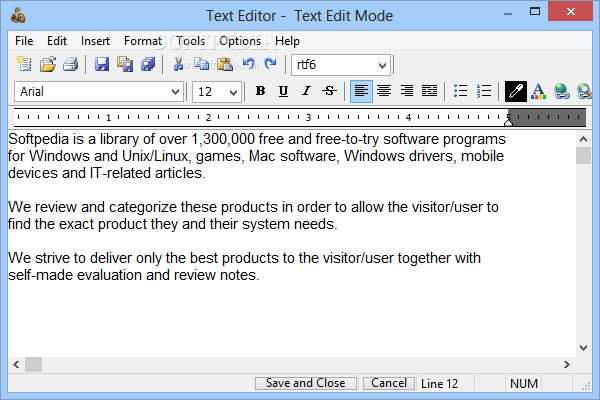The height and width of the screenshot is (400, 600).
Task: Click the Redo arrow icon
Action: click(x=271, y=64)
